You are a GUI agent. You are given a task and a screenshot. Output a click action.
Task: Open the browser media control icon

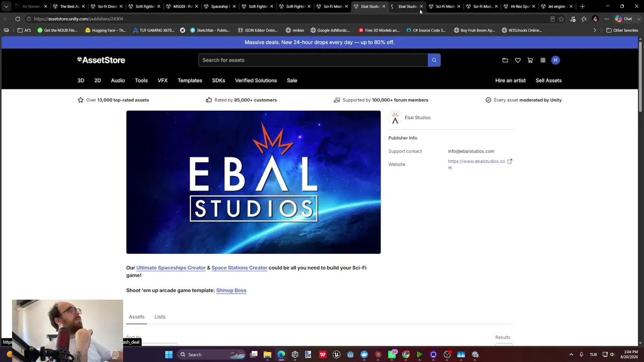tap(573, 19)
